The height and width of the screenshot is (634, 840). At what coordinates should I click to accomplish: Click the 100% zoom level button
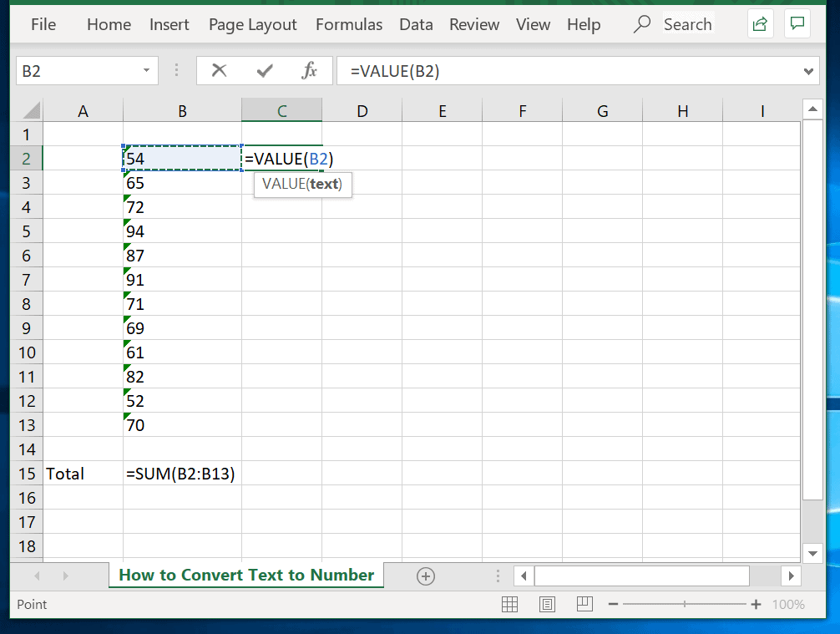click(791, 604)
